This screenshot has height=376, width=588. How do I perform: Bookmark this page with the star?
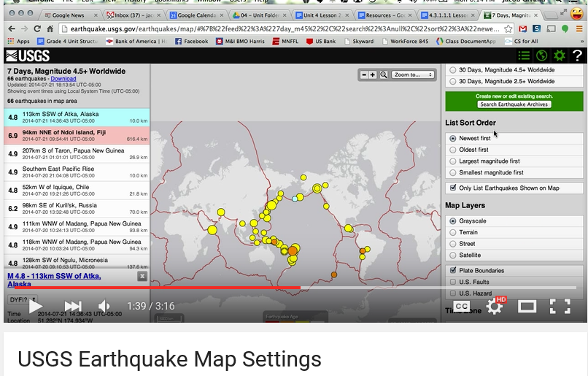508,29
